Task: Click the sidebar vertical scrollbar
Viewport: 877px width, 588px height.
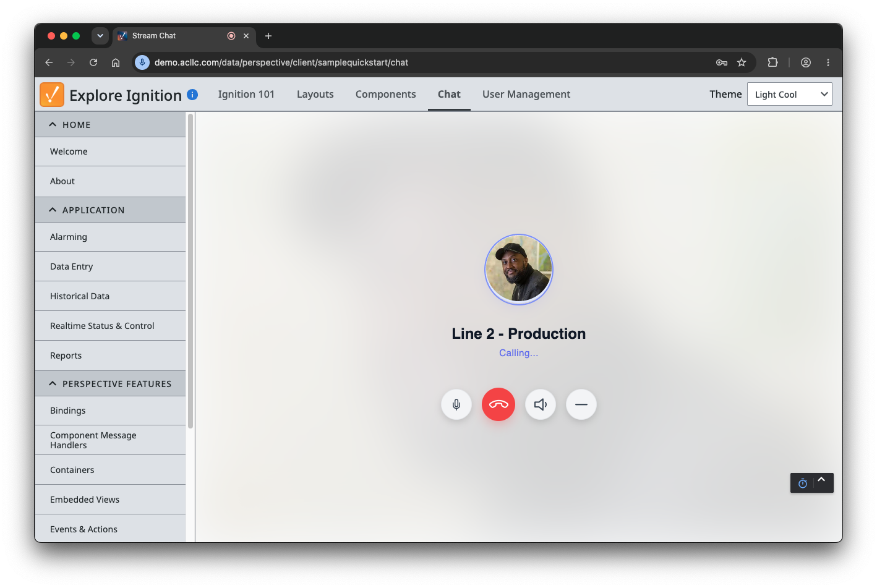Action: tap(190, 271)
